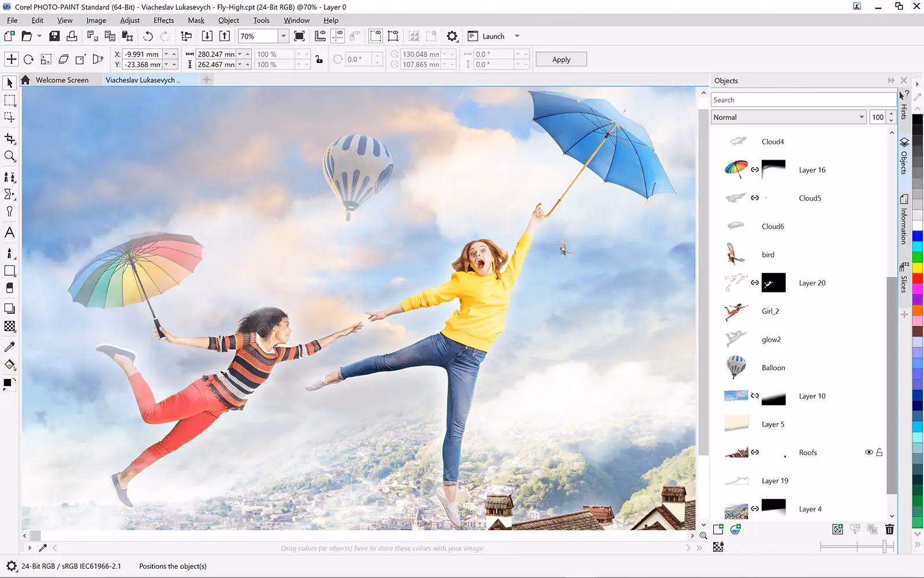This screenshot has width=924, height=578.
Task: Click the Balloon layer thumbnail
Action: pos(736,367)
